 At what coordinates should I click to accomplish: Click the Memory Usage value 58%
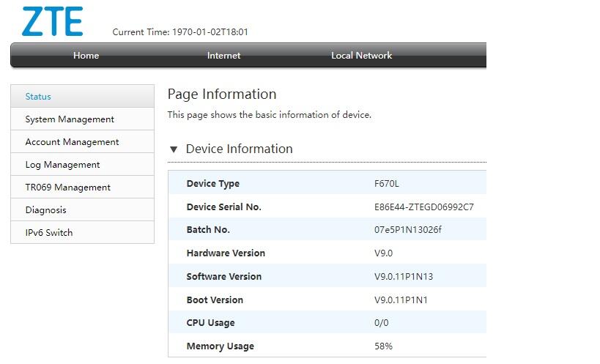pos(384,346)
